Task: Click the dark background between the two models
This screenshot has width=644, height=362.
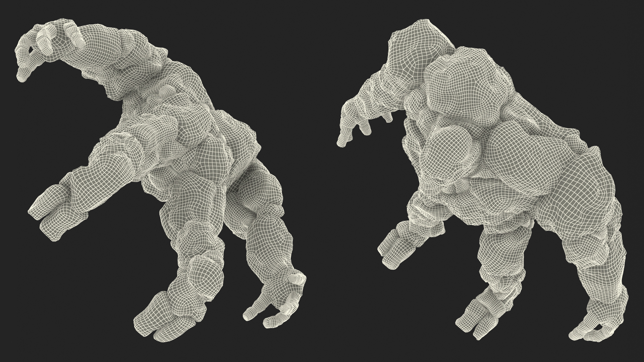Action: click(x=322, y=201)
